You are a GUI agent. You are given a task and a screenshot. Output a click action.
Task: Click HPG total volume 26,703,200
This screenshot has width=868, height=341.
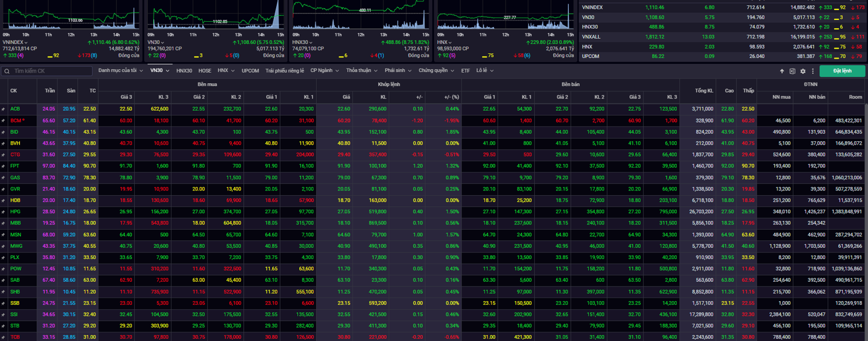coord(701,212)
